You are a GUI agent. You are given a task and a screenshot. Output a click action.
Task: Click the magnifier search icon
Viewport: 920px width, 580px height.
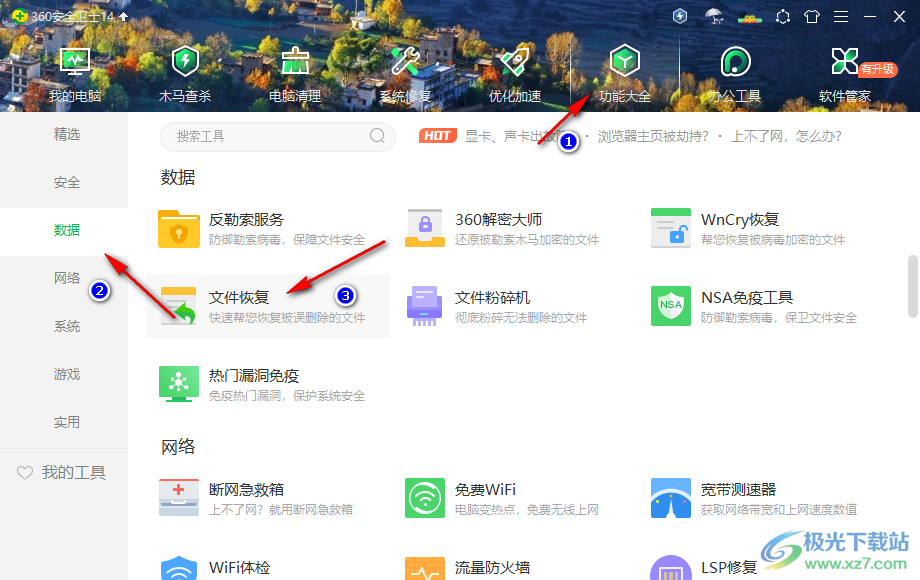(x=377, y=136)
